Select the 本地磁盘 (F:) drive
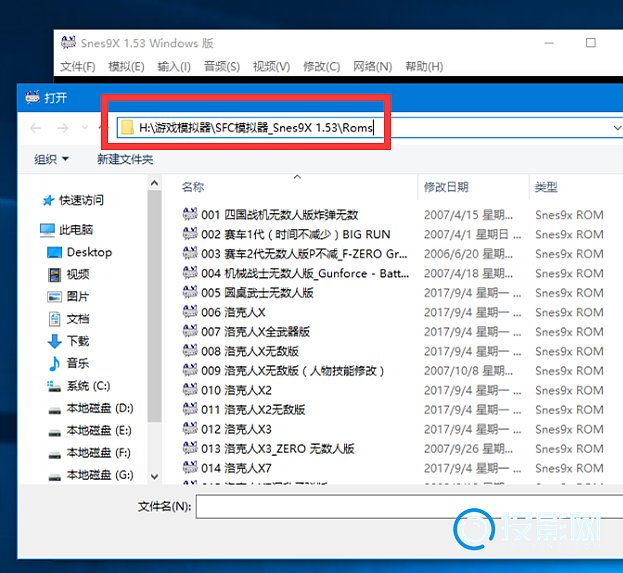623x573 pixels. (89, 453)
